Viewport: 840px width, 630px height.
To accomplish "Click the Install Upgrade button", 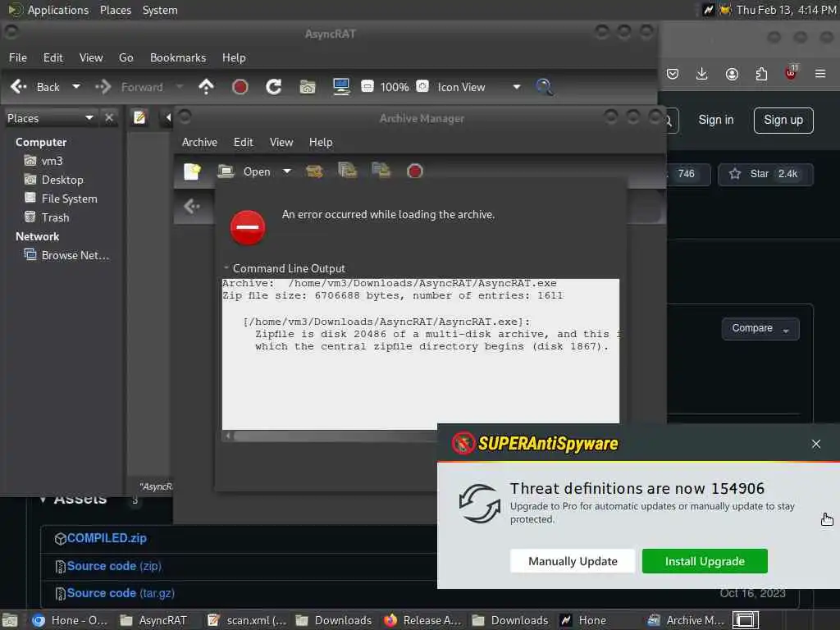I will click(705, 561).
